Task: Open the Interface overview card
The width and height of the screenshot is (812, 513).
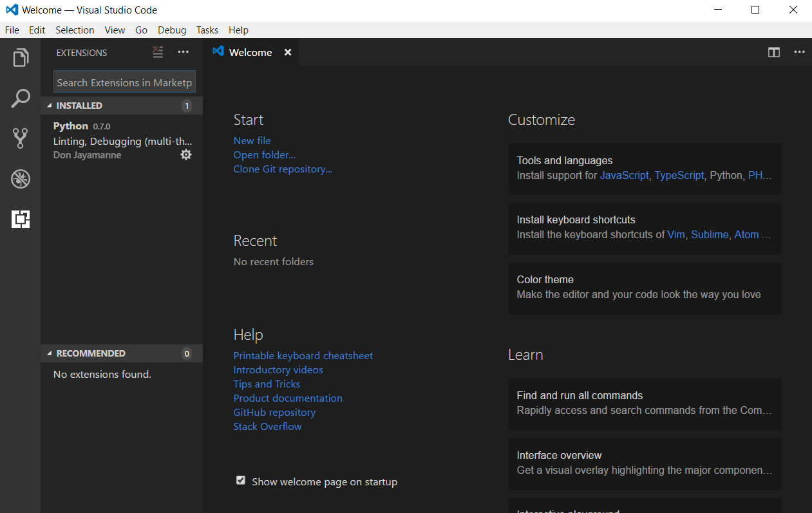Action: [x=645, y=463]
